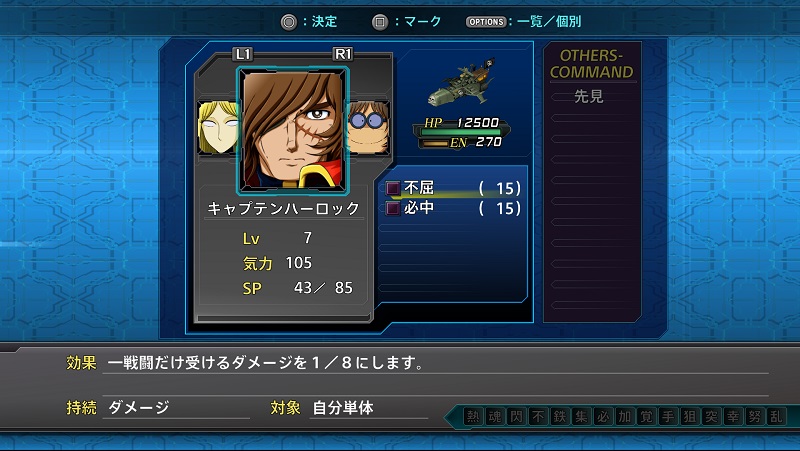Click the 熱 spirit icon in bottom bar
Screen dimensions: 800x451
(x=473, y=417)
